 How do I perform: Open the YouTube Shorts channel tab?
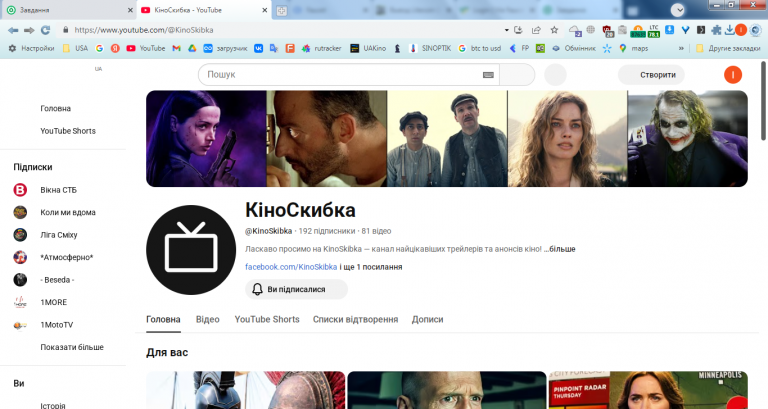(267, 319)
